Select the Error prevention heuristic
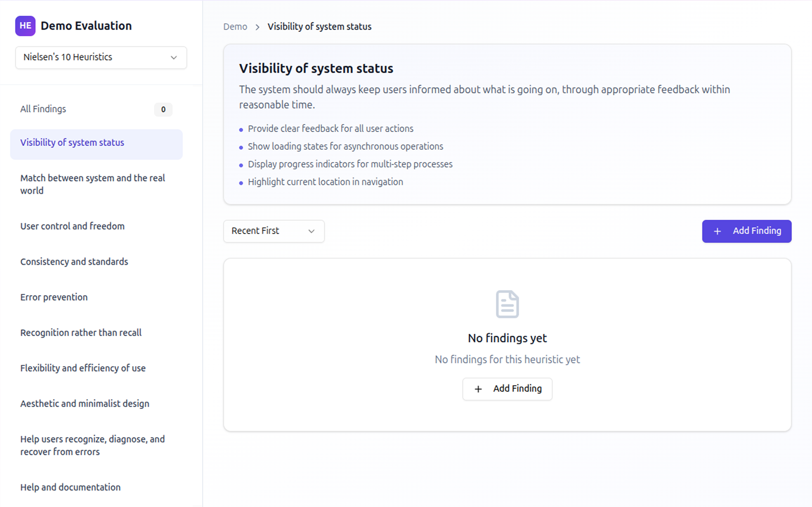 pyautogui.click(x=54, y=297)
